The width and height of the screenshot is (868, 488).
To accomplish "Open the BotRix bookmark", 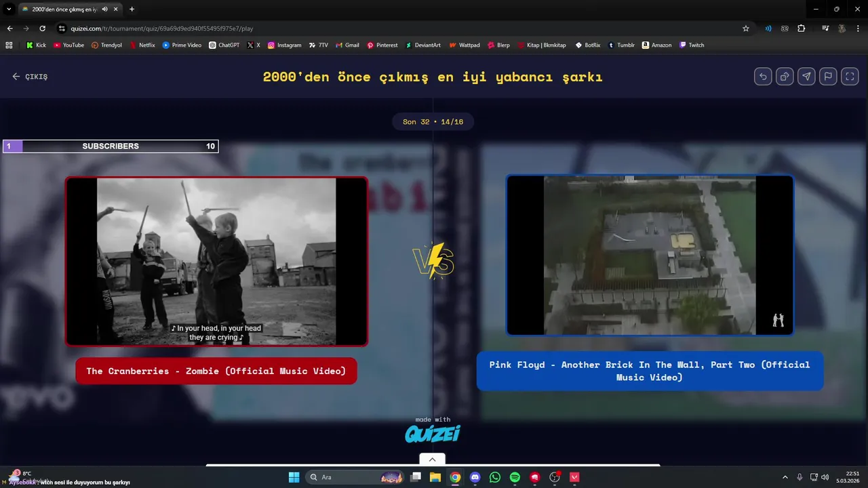I will coord(588,45).
